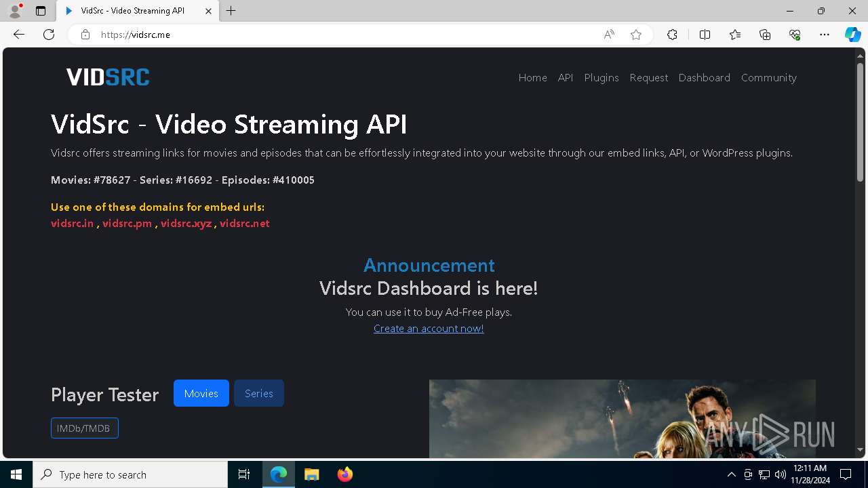
Task: Click the scrollbar down arrow
Action: point(860,449)
